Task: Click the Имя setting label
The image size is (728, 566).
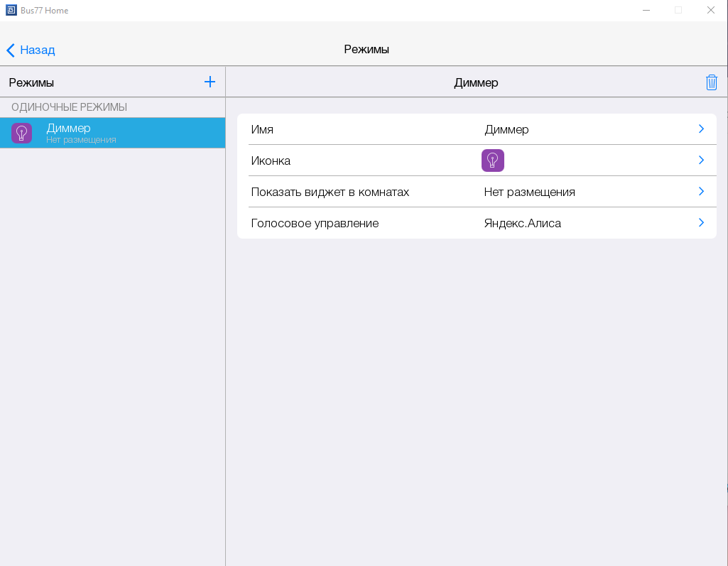Action: [262, 129]
